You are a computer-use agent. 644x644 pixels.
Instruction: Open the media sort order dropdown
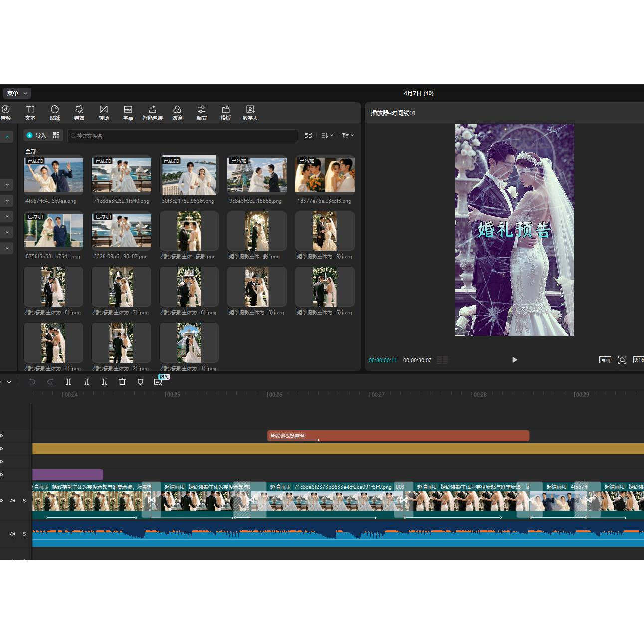tap(327, 135)
